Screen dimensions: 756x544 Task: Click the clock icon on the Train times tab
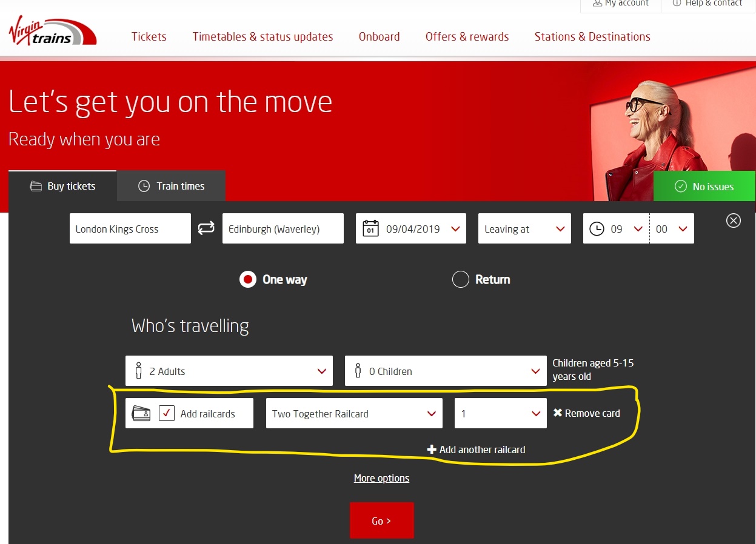point(144,186)
